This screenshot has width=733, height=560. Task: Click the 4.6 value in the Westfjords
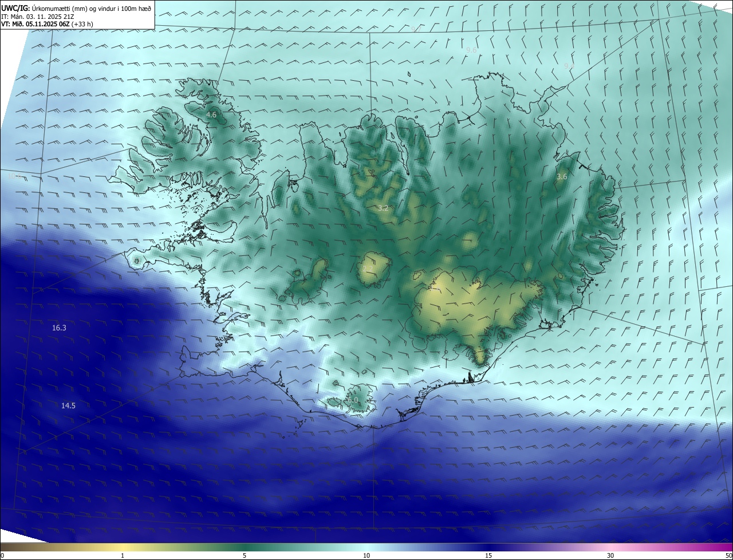(x=211, y=115)
